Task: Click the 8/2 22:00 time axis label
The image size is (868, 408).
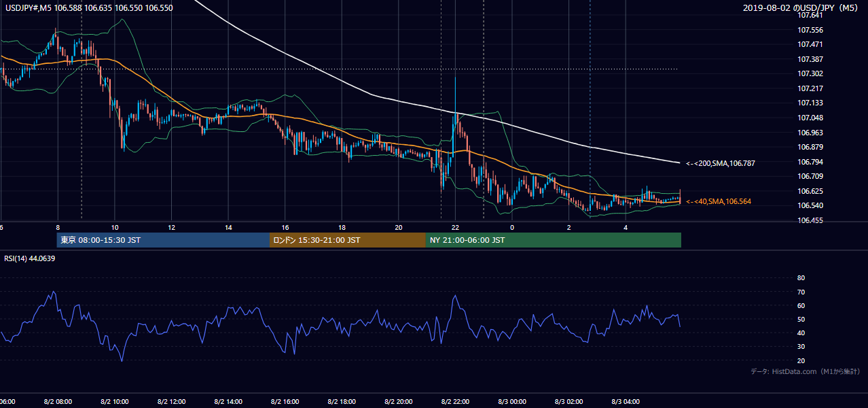Action: point(456,401)
